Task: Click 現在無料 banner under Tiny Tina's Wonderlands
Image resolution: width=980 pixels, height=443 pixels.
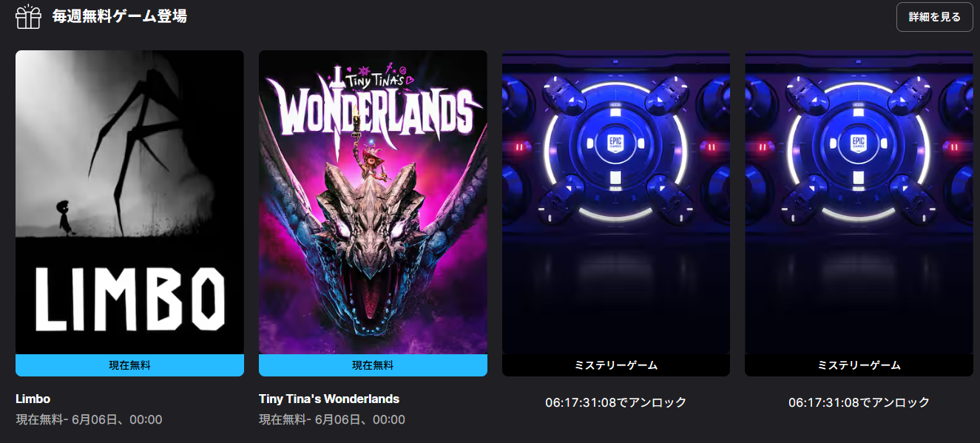Action: point(373,365)
